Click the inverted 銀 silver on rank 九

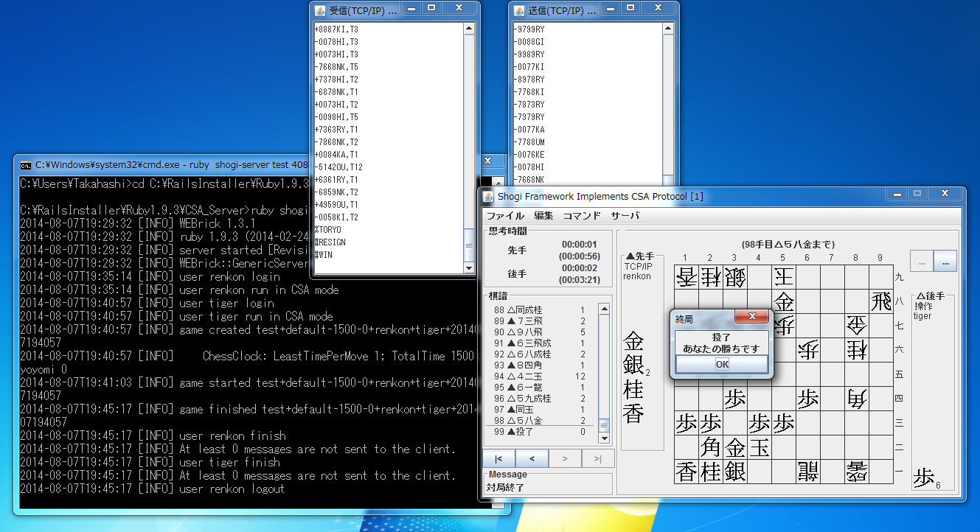click(735, 277)
